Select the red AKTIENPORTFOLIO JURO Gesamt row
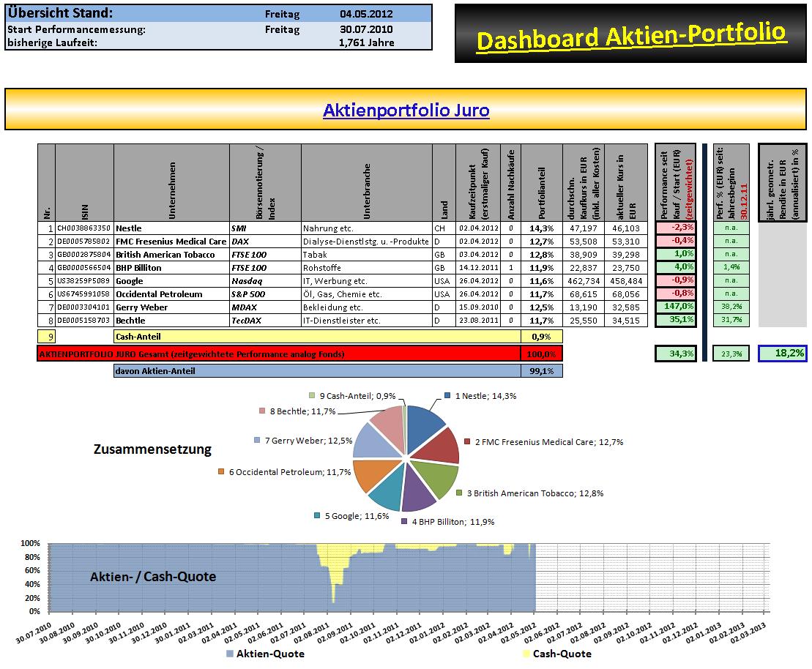812x669 pixels. point(279,354)
